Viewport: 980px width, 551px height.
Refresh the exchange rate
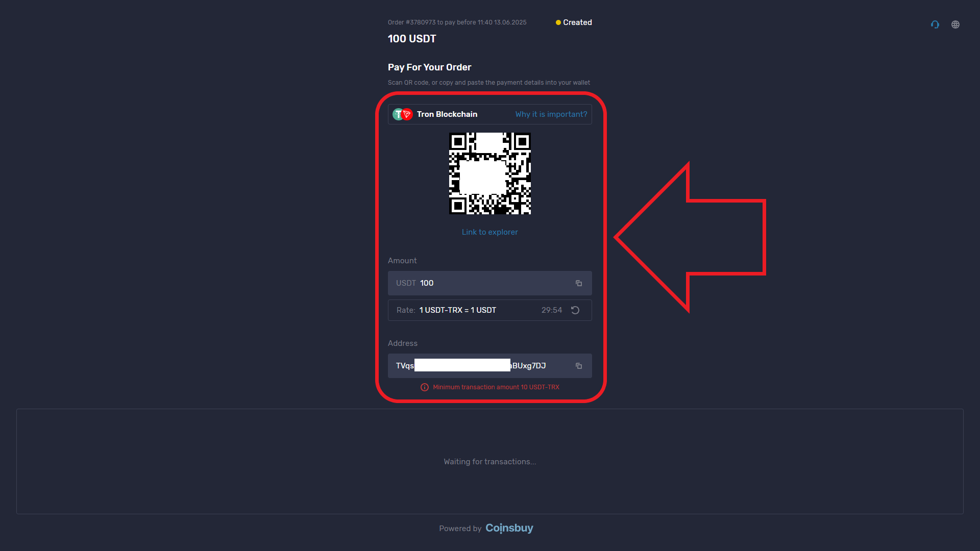pyautogui.click(x=575, y=310)
